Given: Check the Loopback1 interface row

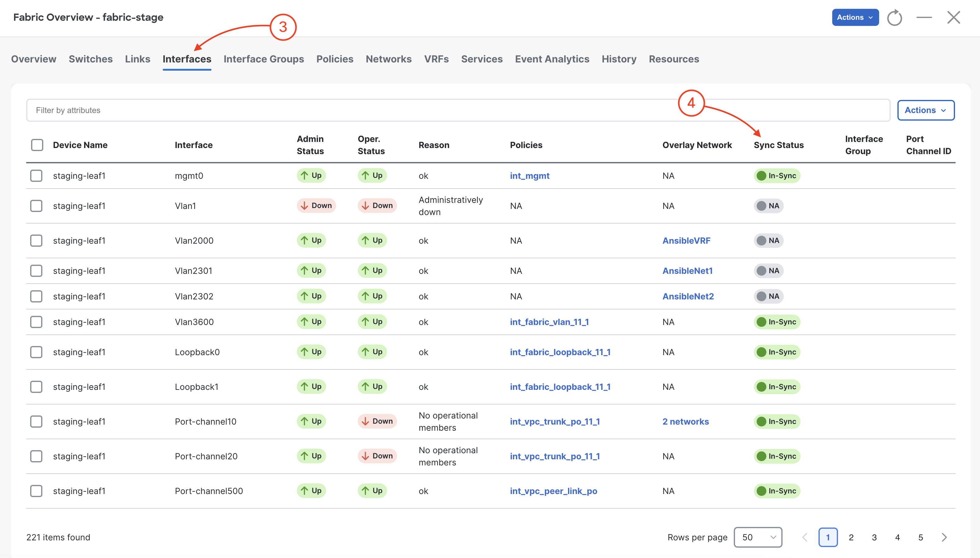Looking at the screenshot, I should pos(37,387).
